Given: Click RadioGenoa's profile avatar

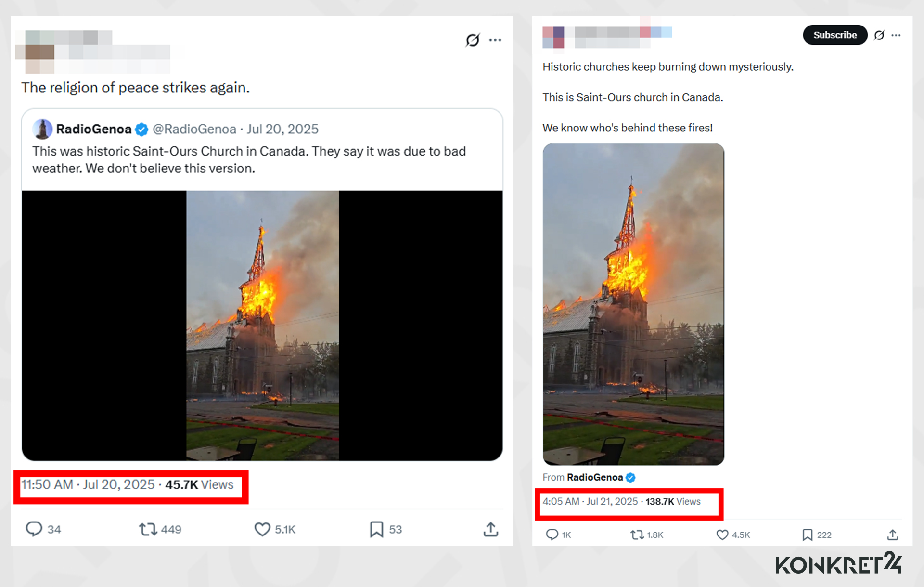Looking at the screenshot, I should [x=43, y=129].
